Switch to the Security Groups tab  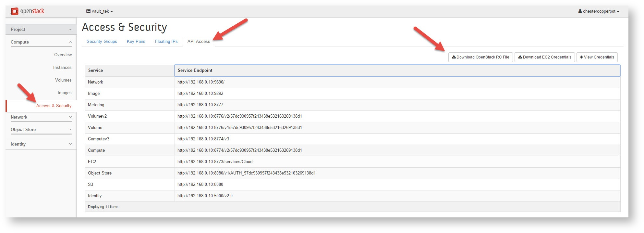[x=102, y=41]
